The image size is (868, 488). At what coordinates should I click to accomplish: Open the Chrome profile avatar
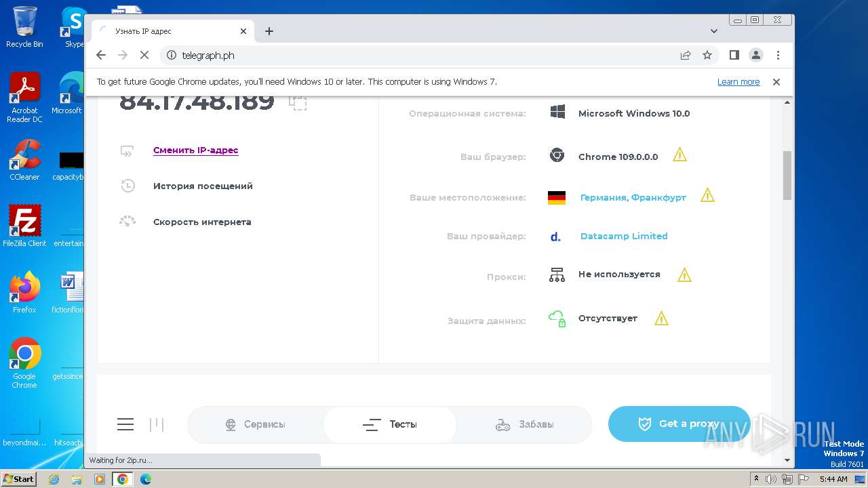(756, 55)
